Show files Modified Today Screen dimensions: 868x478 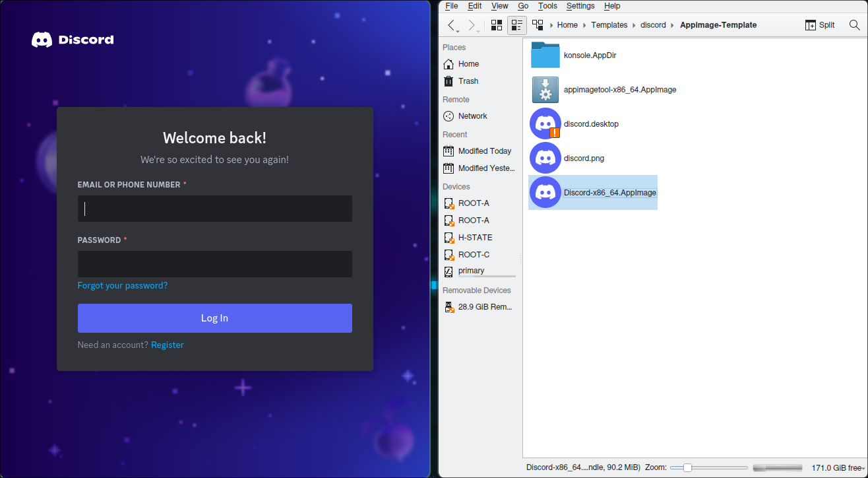pyautogui.click(x=480, y=151)
